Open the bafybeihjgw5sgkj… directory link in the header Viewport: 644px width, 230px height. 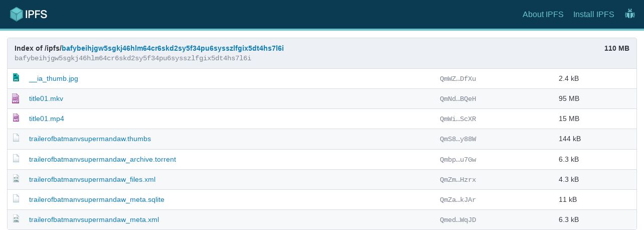(173, 48)
